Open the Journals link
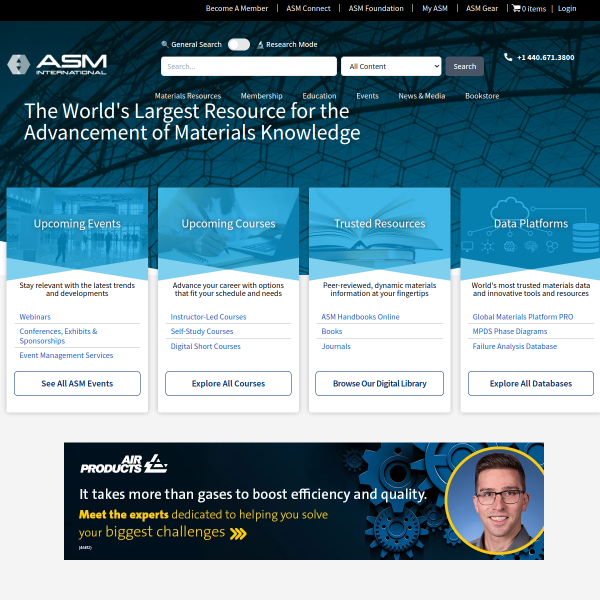This screenshot has width=600, height=600. [x=336, y=346]
